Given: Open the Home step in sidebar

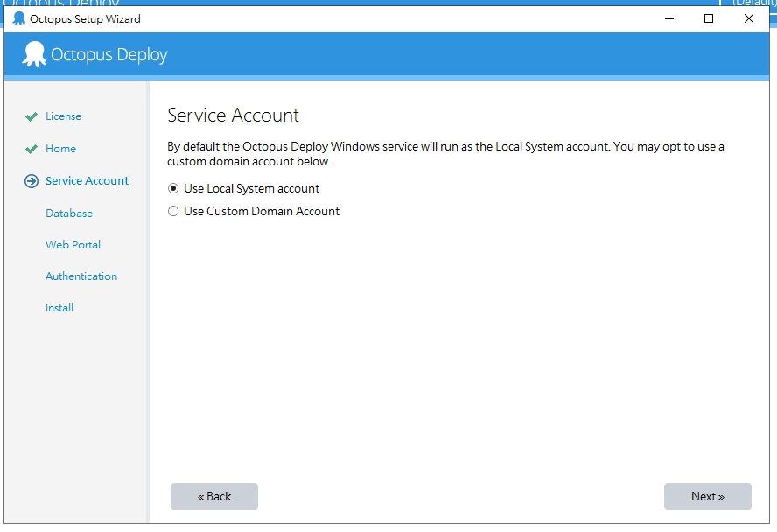Looking at the screenshot, I should (x=61, y=149).
